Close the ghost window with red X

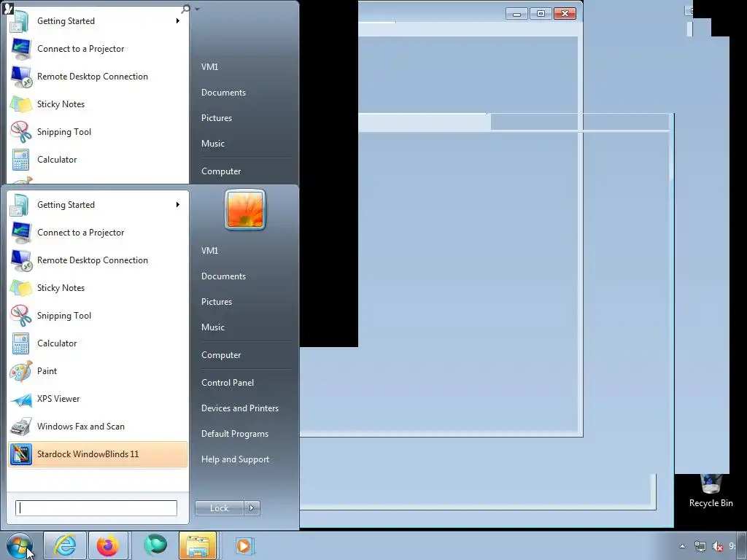(x=565, y=14)
